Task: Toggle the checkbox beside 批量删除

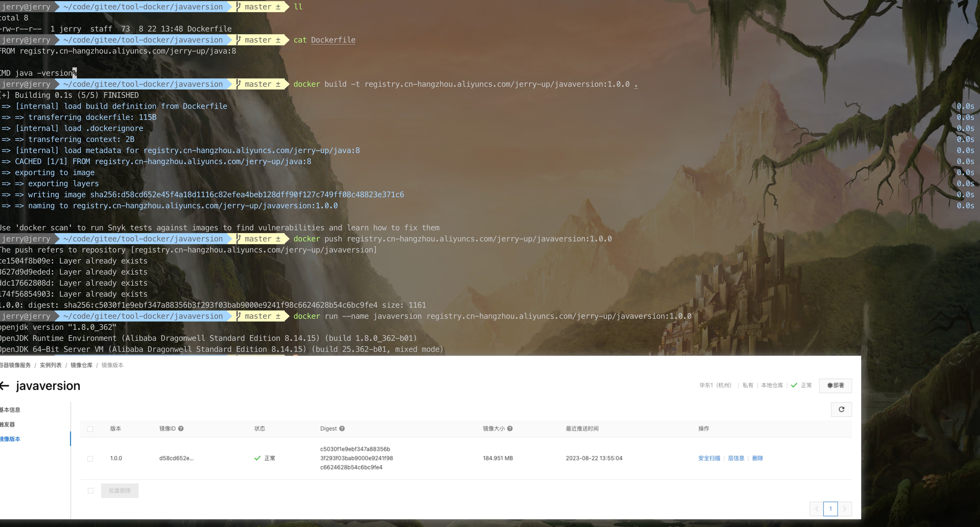Action: (x=91, y=491)
